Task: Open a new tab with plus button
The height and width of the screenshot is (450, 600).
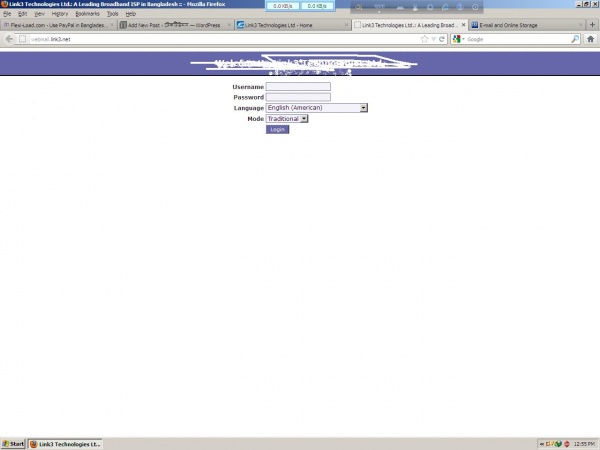Action: [x=592, y=25]
